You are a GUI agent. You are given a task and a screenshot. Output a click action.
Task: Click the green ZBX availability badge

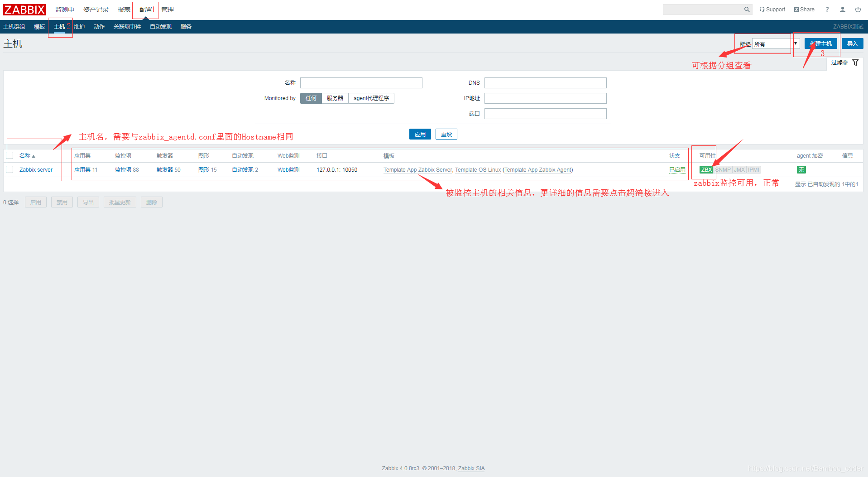coord(706,170)
